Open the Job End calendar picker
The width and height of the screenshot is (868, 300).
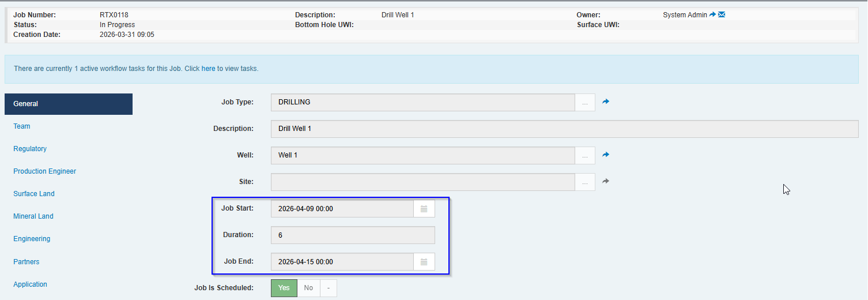424,262
